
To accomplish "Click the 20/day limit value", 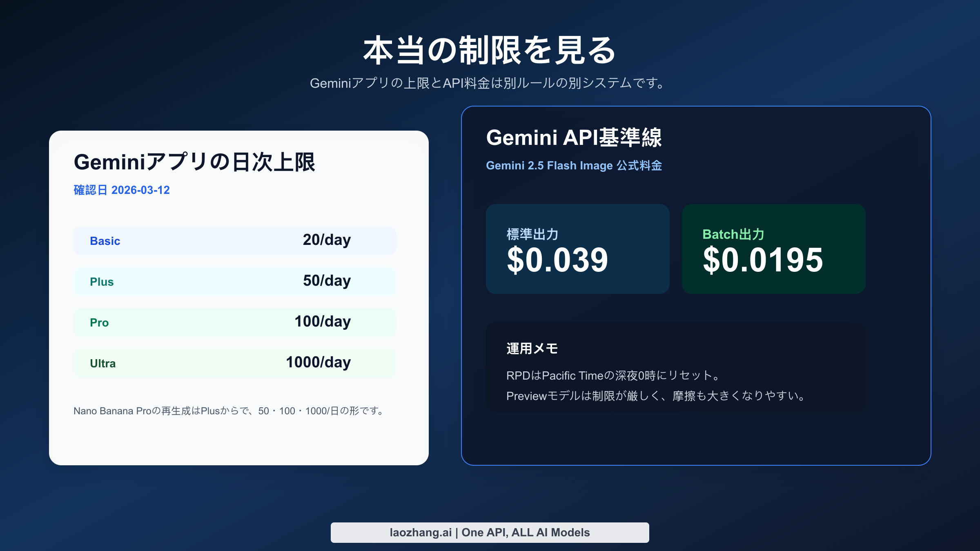I will pyautogui.click(x=327, y=240).
